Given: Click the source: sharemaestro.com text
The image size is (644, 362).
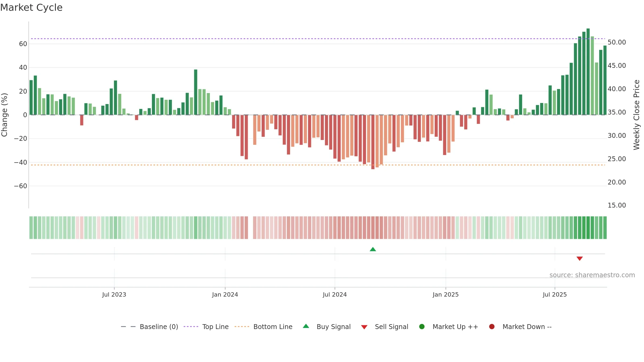Looking at the screenshot, I should pyautogui.click(x=592, y=275).
